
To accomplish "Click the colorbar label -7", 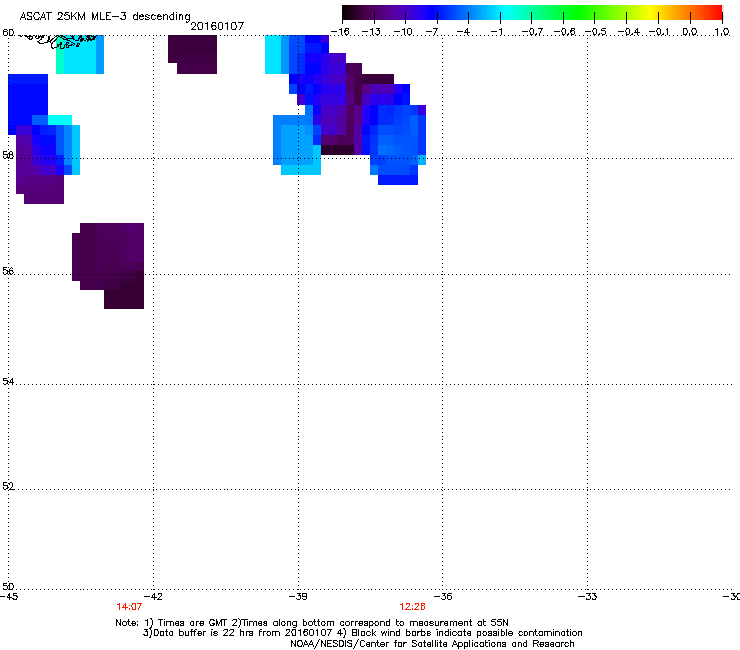I will click(x=432, y=32).
